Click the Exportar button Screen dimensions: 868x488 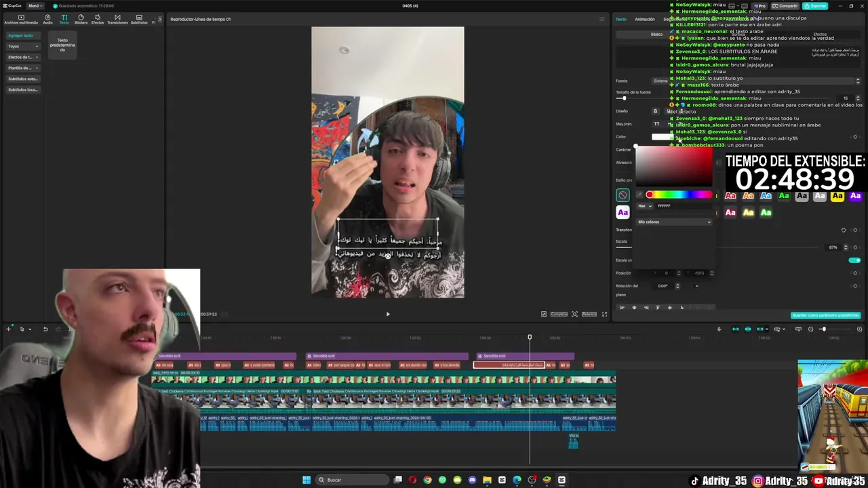(816, 5)
